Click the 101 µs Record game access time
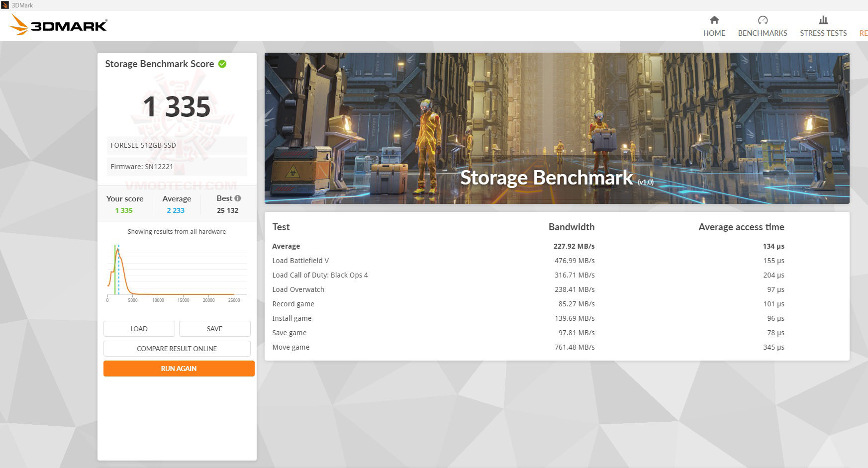This screenshot has width=868, height=468. (773, 304)
